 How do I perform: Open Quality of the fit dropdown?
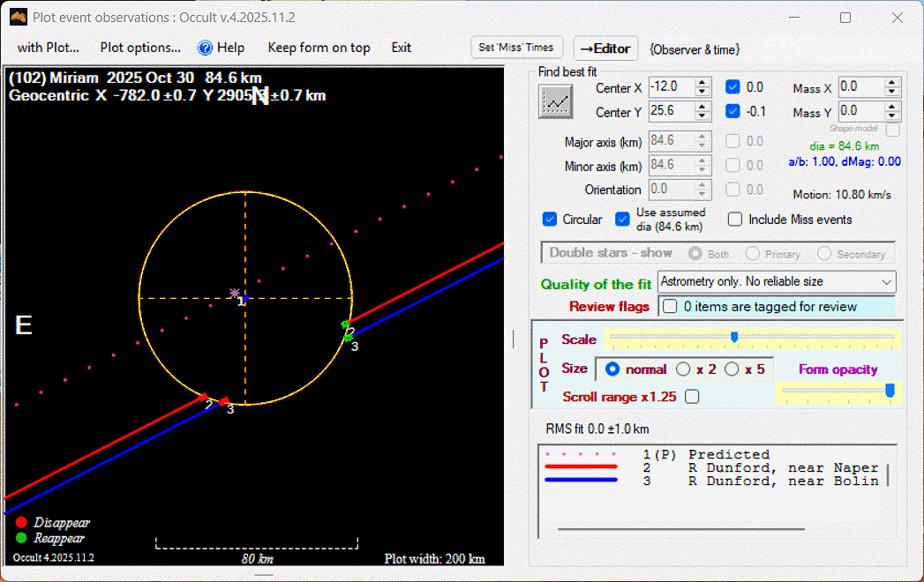tap(886, 282)
